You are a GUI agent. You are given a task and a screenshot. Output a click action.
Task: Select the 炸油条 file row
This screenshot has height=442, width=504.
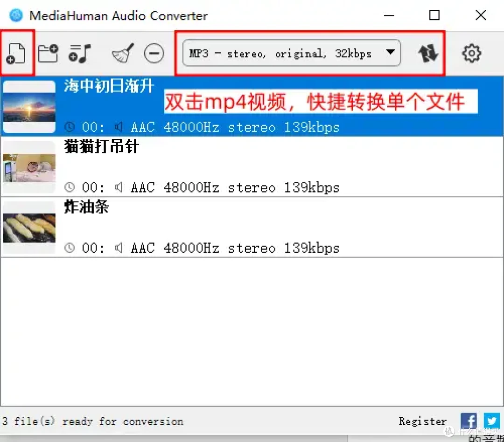tap(252, 227)
